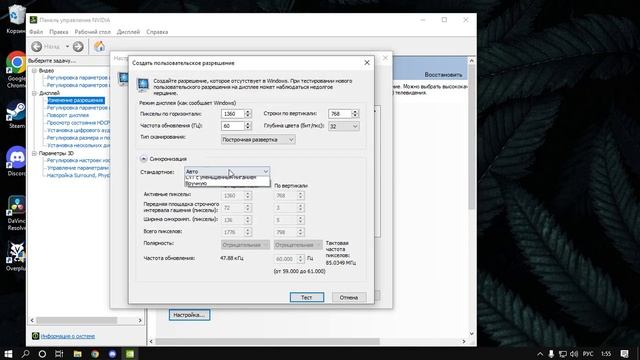Collapse the Параметры 3D tree node
The image size is (640, 360).
tap(34, 153)
